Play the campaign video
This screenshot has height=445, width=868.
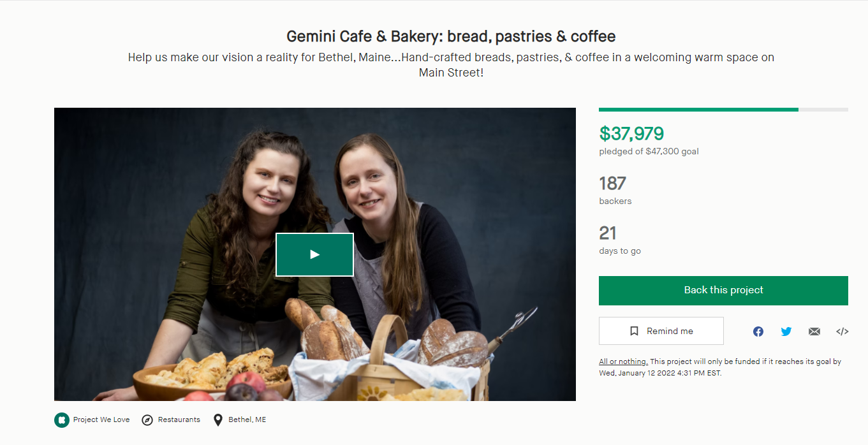tap(314, 254)
